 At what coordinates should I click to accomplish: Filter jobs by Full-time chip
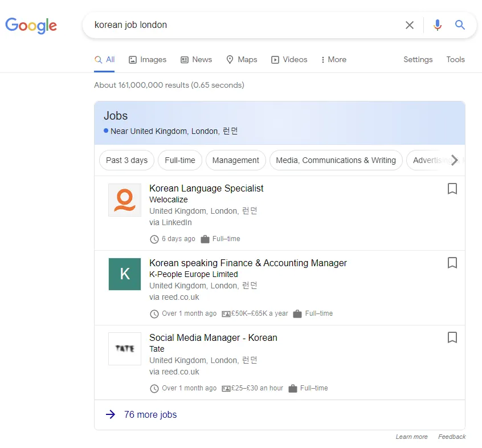pos(179,160)
